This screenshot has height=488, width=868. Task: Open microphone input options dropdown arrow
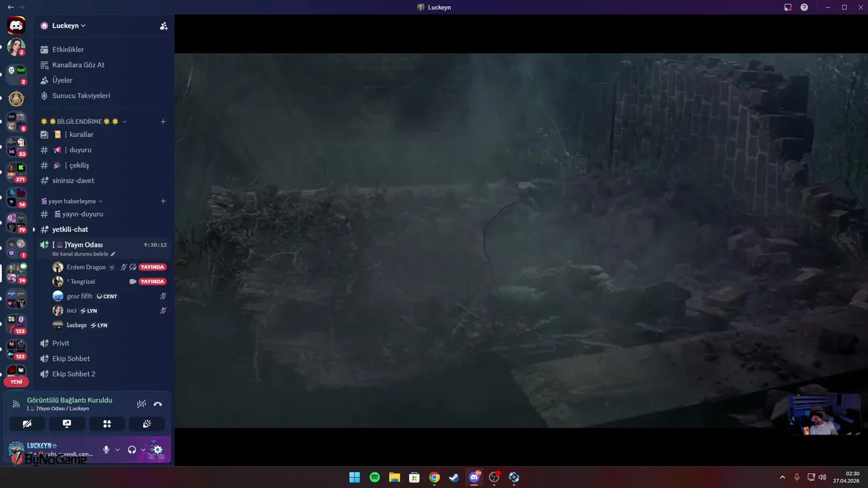point(117,449)
